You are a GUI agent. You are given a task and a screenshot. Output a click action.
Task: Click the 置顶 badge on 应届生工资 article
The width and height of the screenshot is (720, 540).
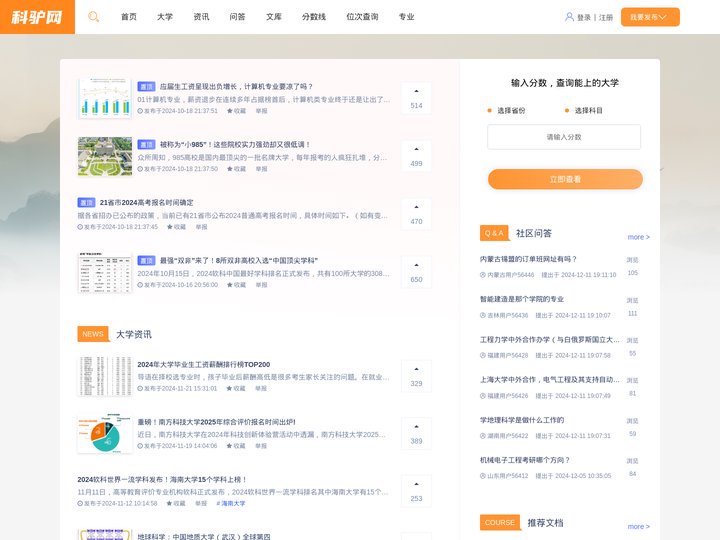(146, 86)
